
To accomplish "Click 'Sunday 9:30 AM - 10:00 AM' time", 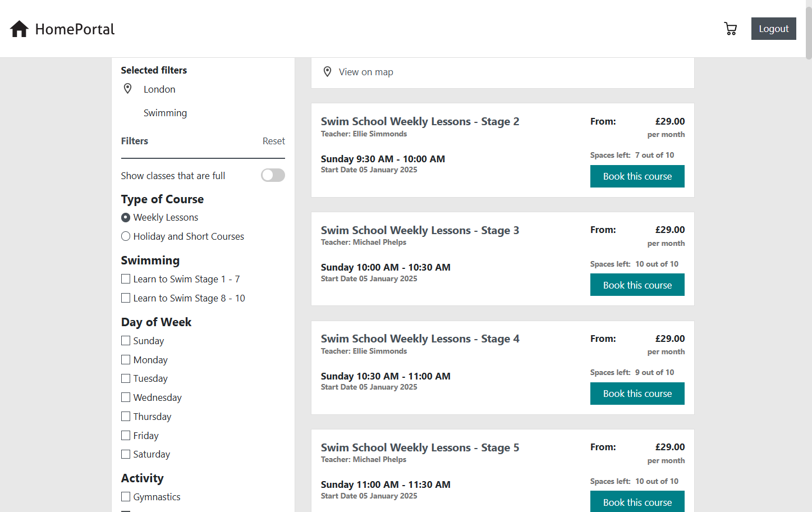I will pos(383,159).
